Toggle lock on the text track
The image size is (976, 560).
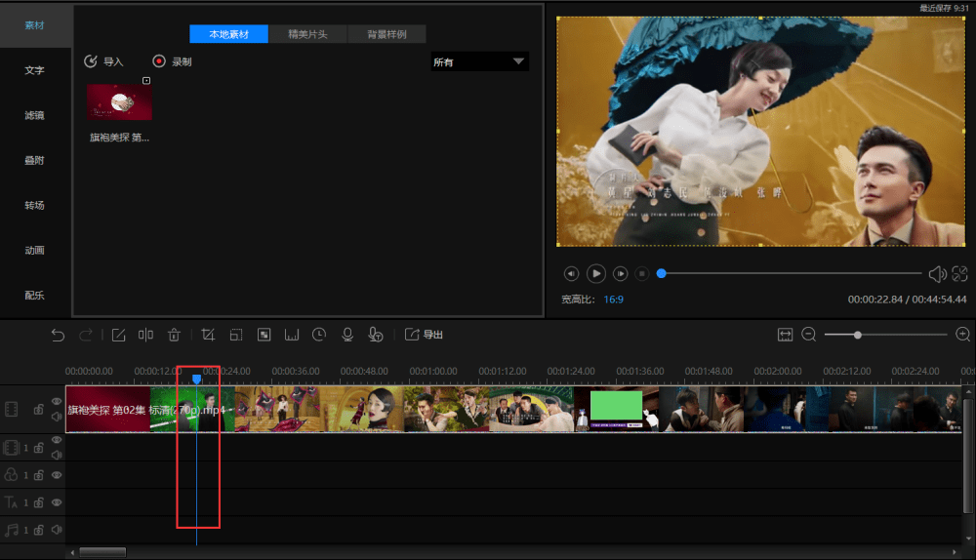coord(39,502)
